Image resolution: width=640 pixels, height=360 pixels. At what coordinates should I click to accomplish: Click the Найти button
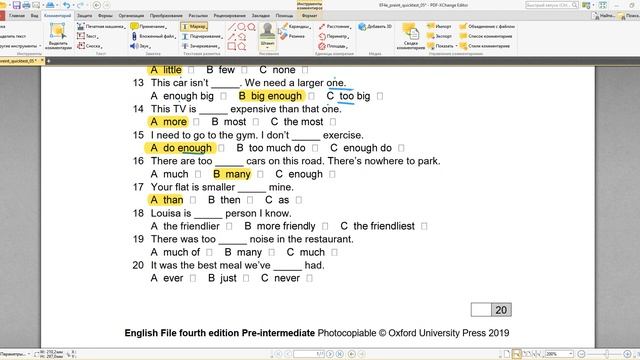(604, 16)
